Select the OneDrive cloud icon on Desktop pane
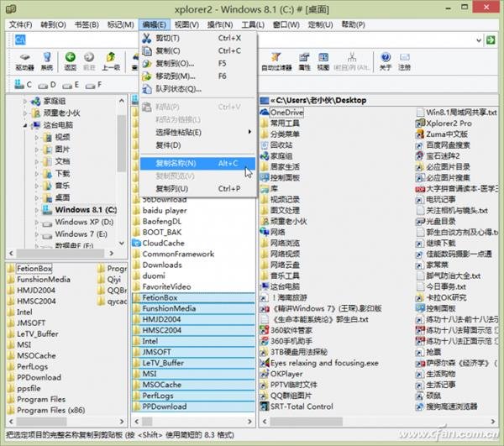Image resolution: width=504 pixels, height=446 pixels. [x=264, y=113]
